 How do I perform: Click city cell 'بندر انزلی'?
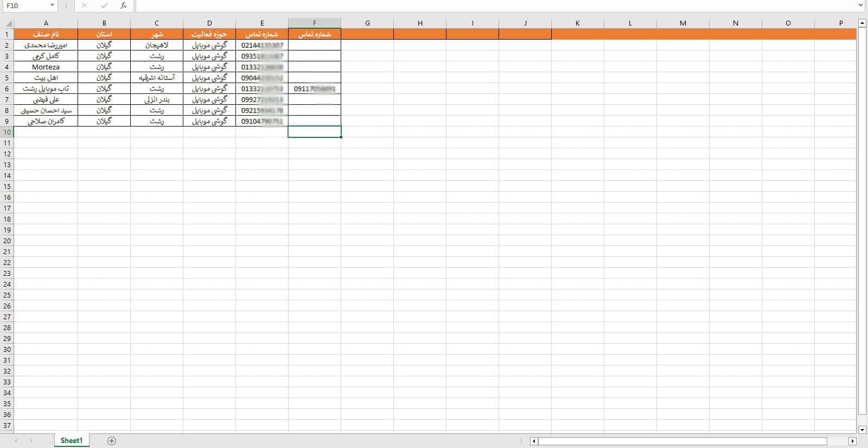157,99
